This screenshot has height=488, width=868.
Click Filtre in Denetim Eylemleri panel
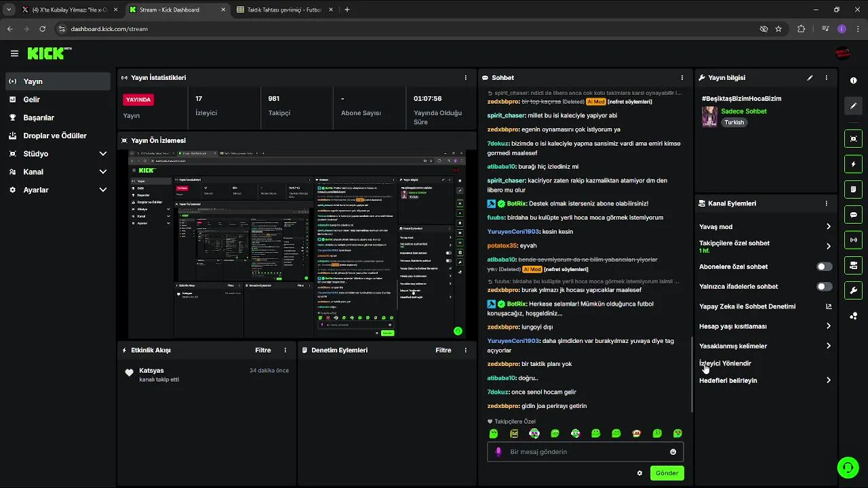(x=443, y=350)
